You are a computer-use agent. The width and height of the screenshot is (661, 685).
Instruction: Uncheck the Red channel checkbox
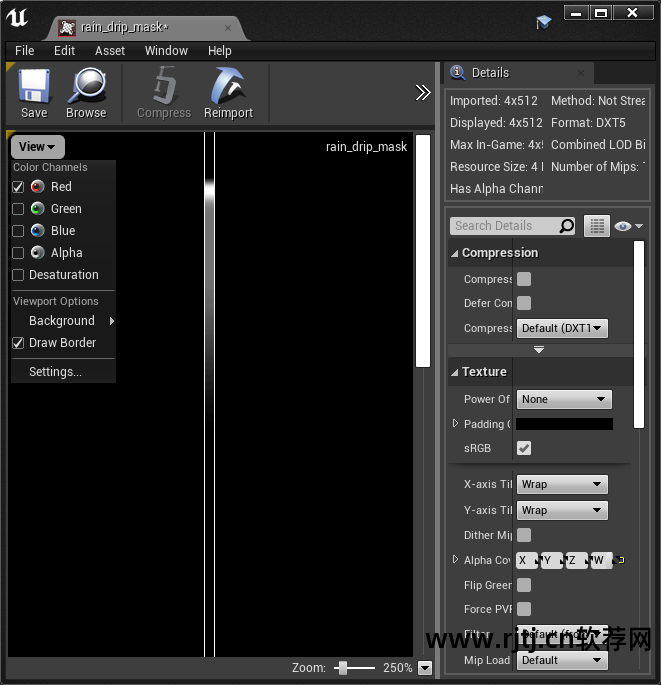[18, 187]
